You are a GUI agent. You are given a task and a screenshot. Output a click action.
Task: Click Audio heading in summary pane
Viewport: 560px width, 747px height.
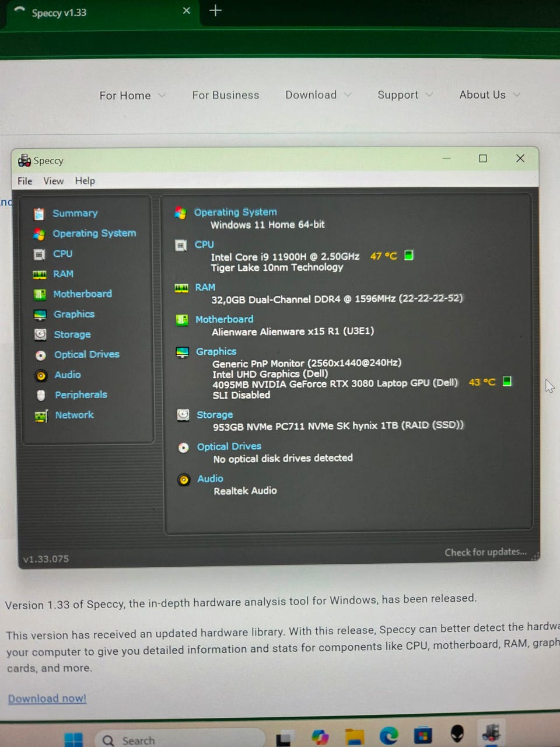[x=211, y=479]
